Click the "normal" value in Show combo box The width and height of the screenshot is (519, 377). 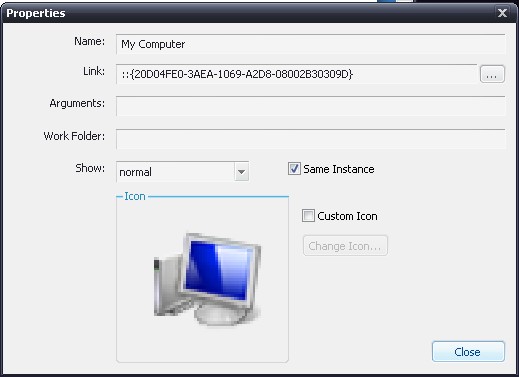click(135, 172)
